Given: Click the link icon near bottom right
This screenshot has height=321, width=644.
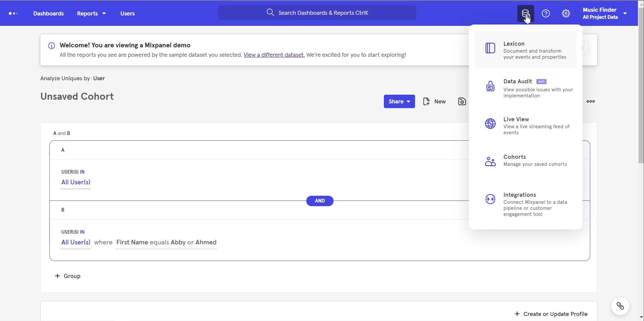Looking at the screenshot, I should point(620,306).
